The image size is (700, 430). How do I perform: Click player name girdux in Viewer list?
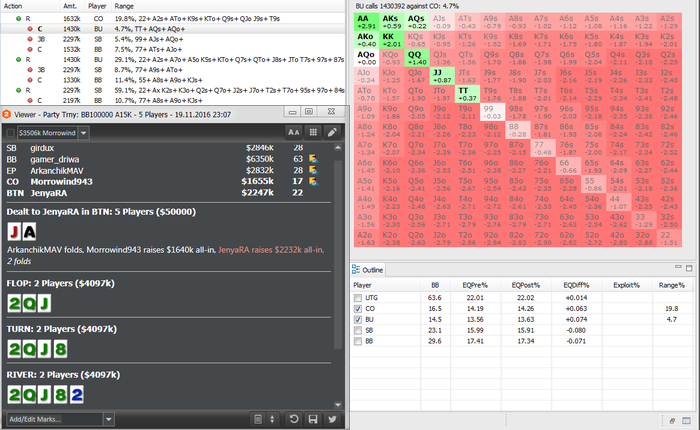pyautogui.click(x=42, y=148)
